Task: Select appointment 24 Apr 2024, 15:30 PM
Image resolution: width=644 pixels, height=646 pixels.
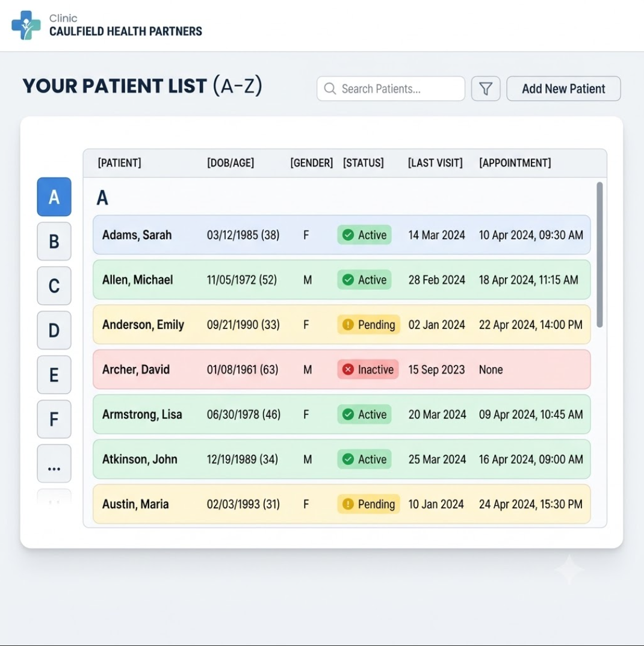Action: (x=531, y=505)
